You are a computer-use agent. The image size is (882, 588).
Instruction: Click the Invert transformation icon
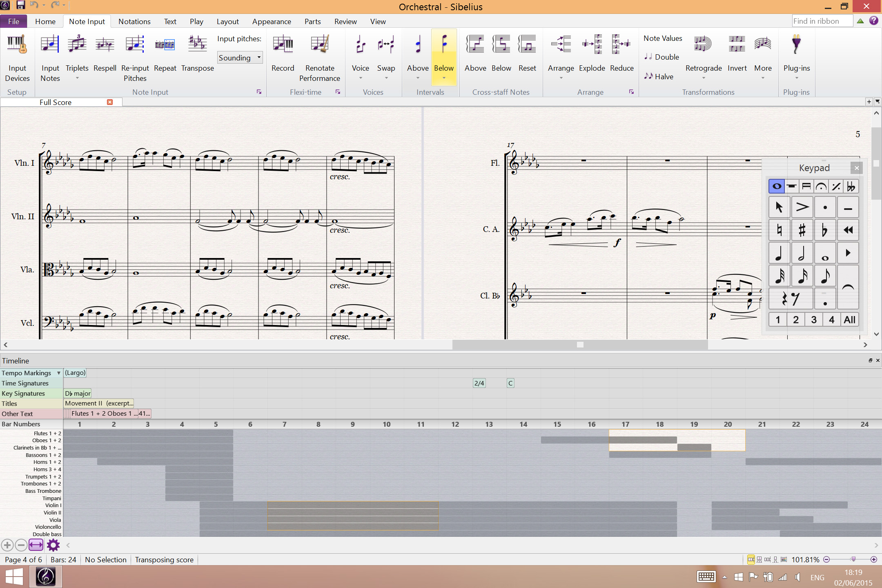click(x=737, y=55)
